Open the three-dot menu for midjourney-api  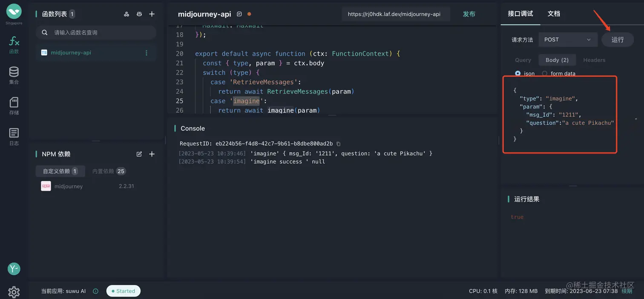point(147,53)
